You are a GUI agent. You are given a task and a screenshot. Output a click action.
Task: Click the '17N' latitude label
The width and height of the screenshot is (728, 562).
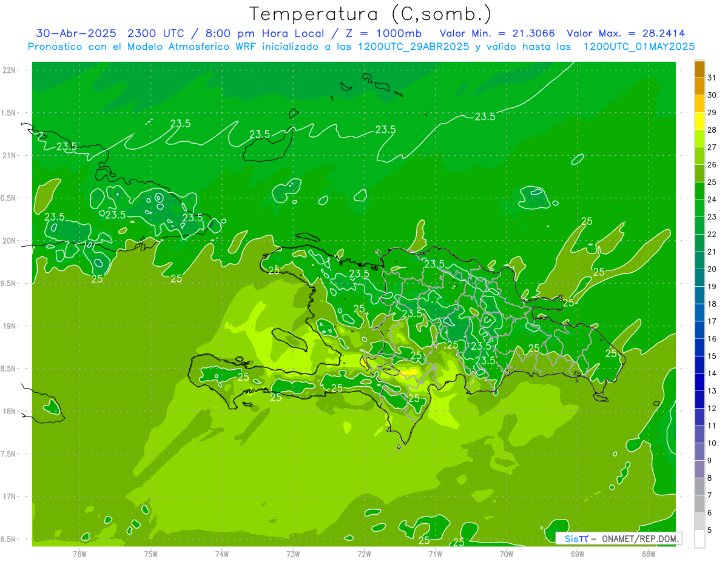[x=10, y=497]
